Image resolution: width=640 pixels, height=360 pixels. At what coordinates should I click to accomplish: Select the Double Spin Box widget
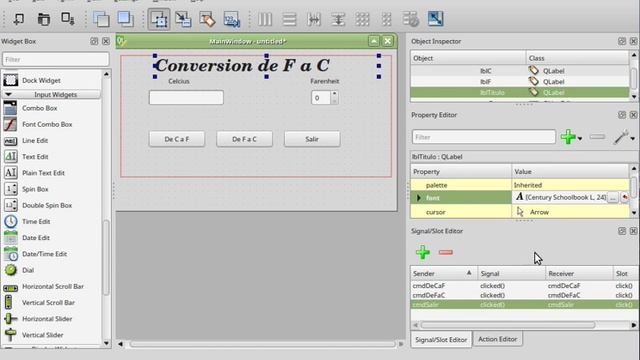point(47,205)
